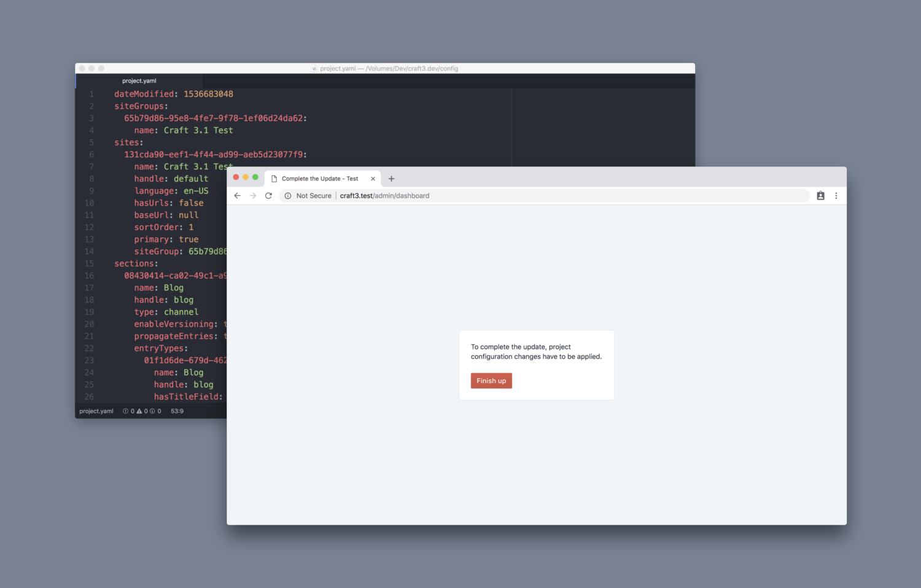Open a new browser tab with the plus button

point(391,178)
